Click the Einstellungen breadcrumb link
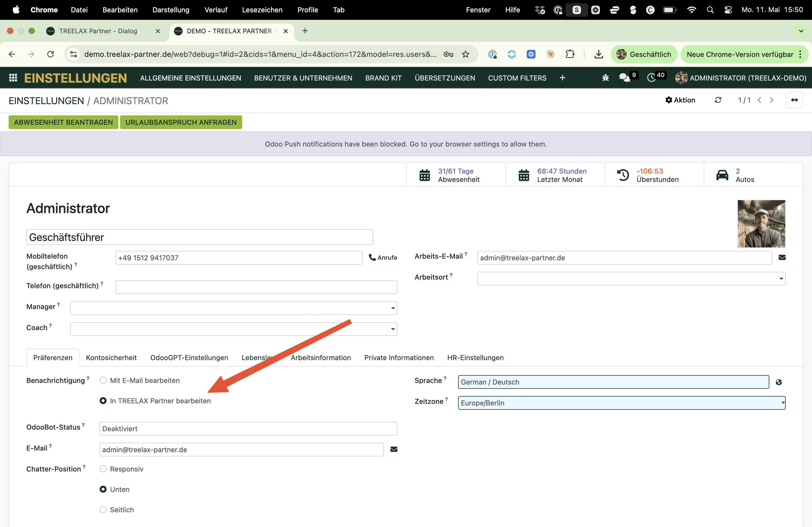This screenshot has width=812, height=527. [46, 101]
